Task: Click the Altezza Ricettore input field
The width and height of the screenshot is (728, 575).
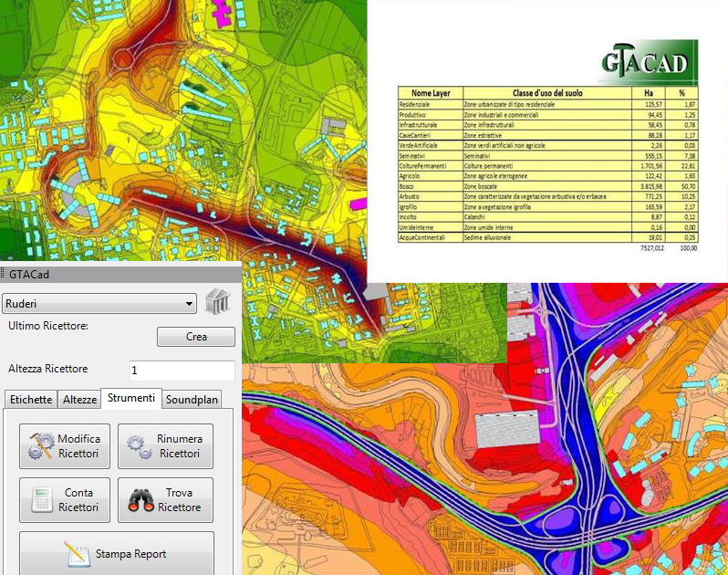Action: click(182, 371)
